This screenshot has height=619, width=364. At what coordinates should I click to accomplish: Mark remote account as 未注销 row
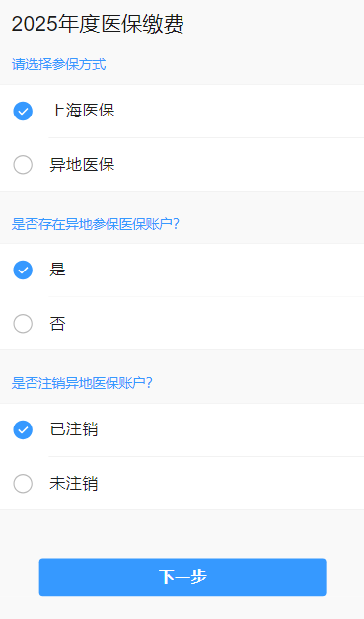(x=182, y=483)
